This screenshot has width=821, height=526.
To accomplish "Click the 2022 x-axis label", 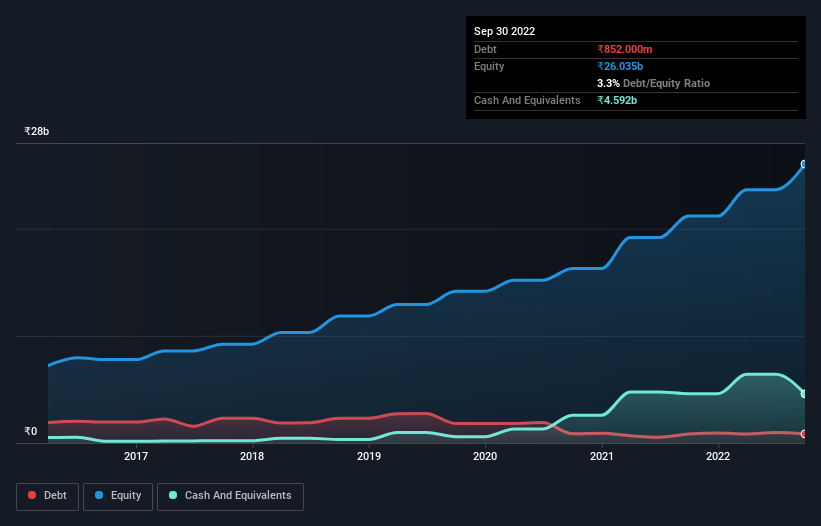I will pyautogui.click(x=718, y=456).
